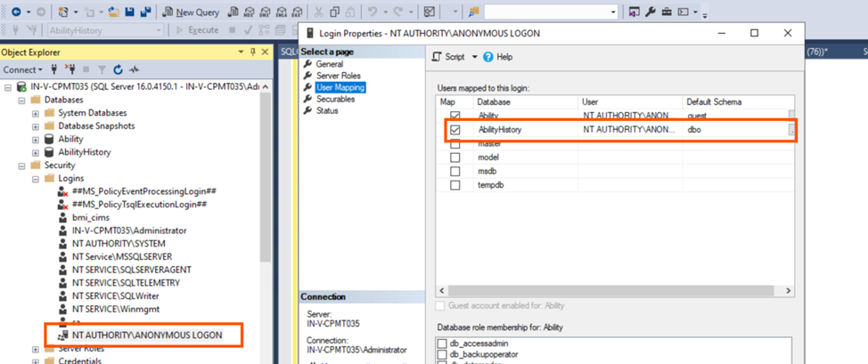Screen dimensions: 868x364
Task: Click horizontal scrollbar of users mapped list
Action: tap(610, 290)
